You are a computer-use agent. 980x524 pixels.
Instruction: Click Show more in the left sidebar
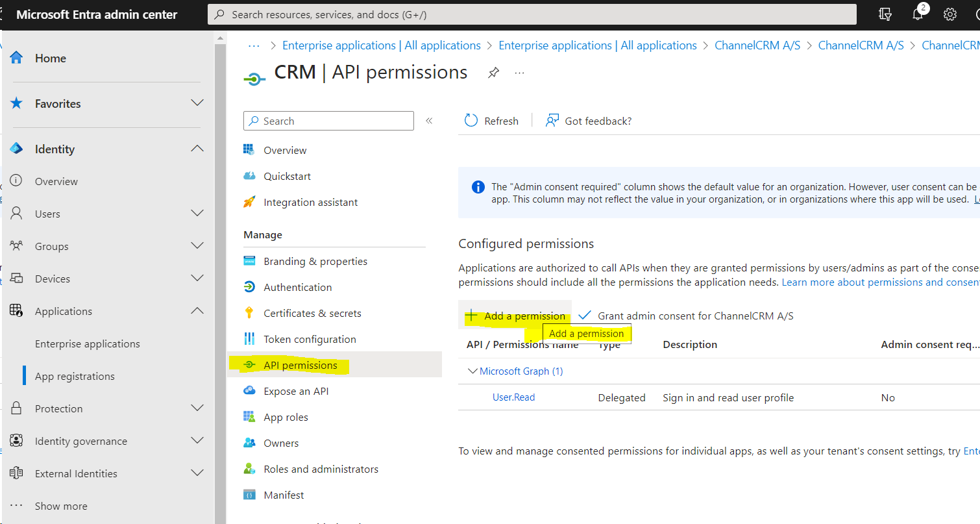click(x=61, y=506)
